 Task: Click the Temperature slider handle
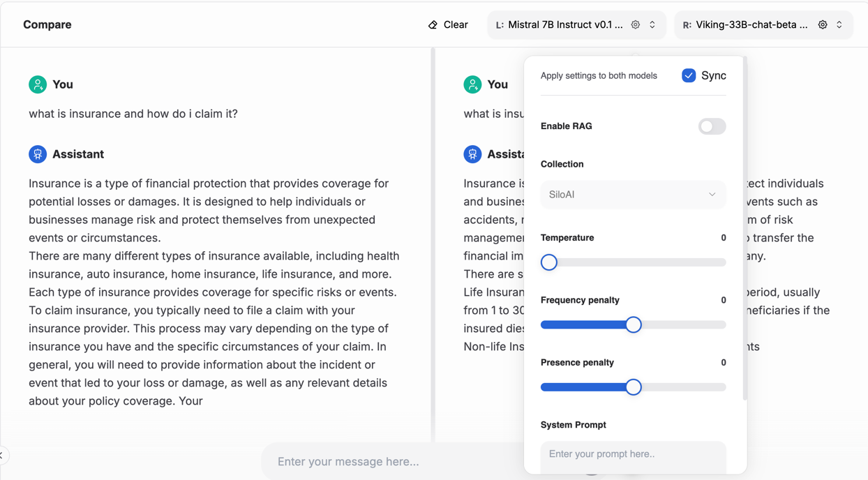(549, 262)
